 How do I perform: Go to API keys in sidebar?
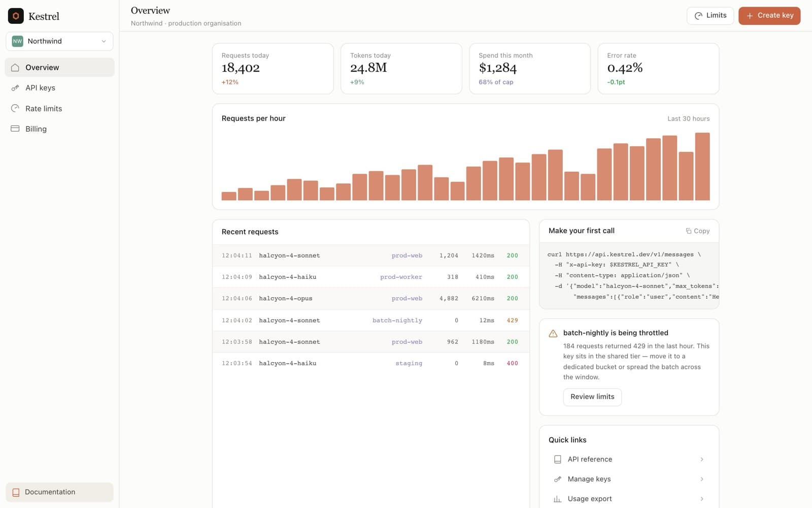59,88
